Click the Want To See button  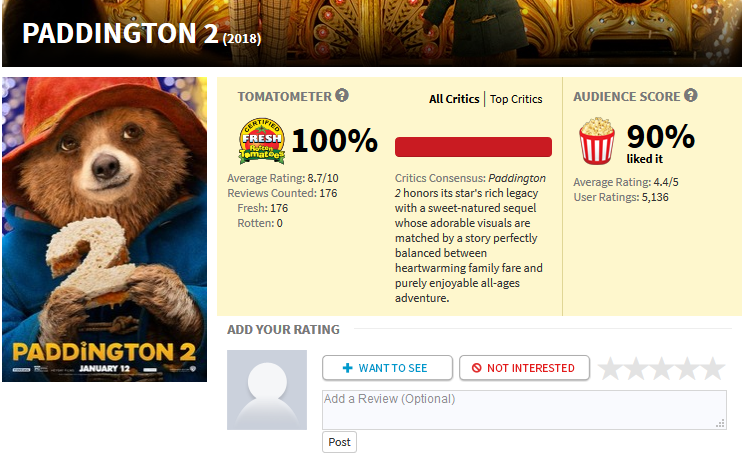pos(387,368)
